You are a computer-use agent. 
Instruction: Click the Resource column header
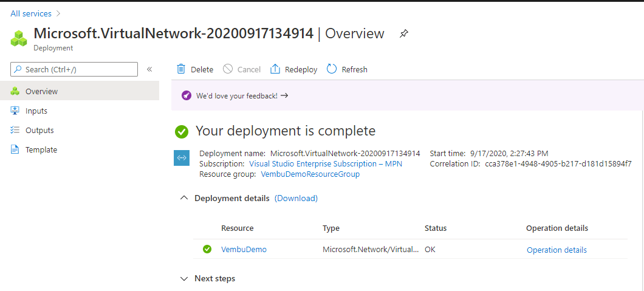point(238,228)
